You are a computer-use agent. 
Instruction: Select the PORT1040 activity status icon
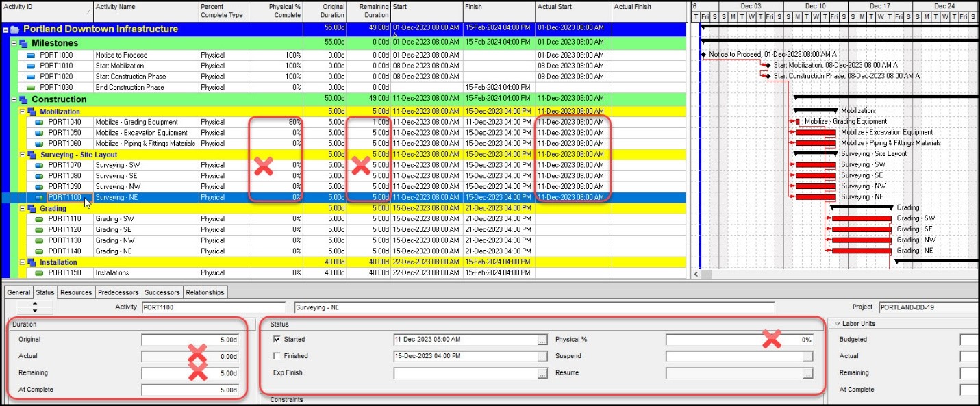(39, 122)
